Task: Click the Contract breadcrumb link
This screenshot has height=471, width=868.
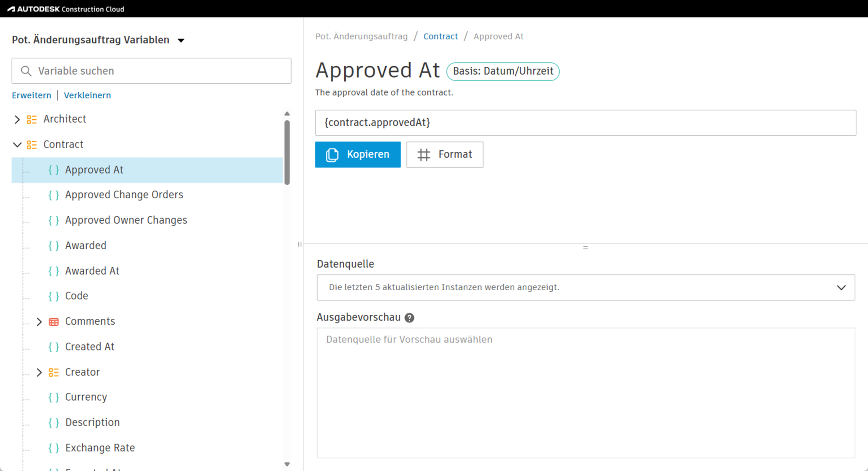Action: click(x=440, y=36)
